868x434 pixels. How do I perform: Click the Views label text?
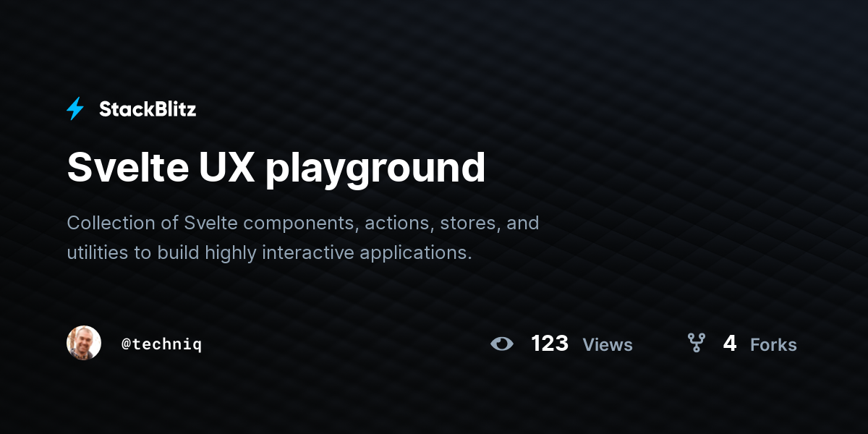608,345
